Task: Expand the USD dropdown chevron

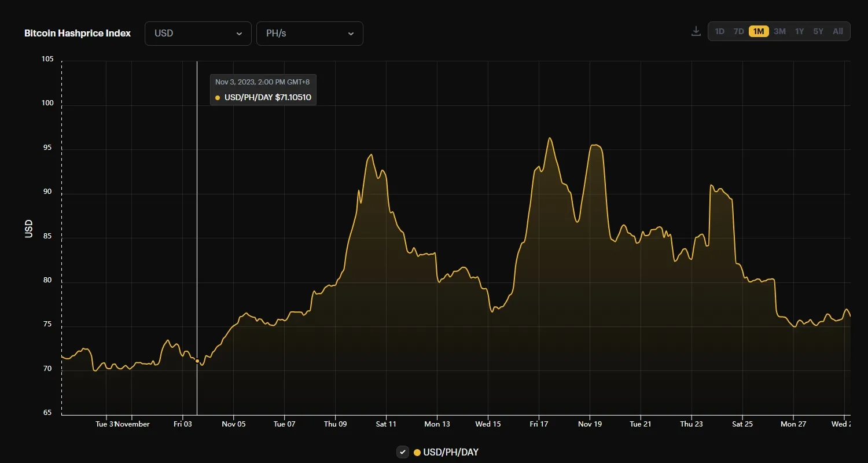Action: tap(239, 34)
